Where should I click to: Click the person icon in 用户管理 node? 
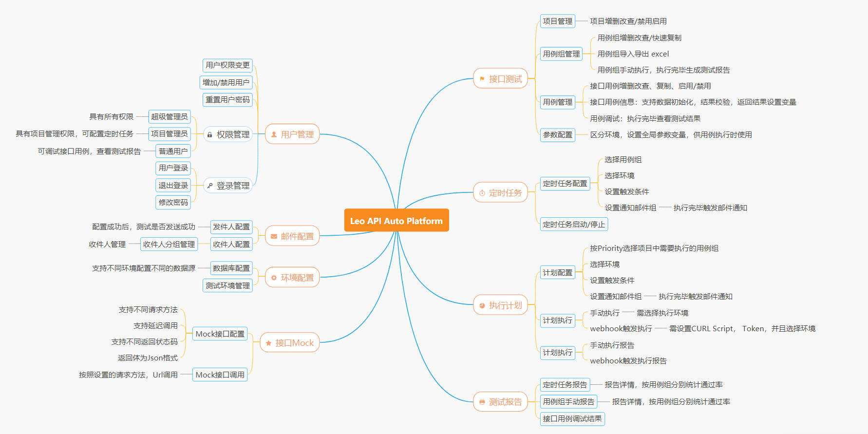click(274, 134)
